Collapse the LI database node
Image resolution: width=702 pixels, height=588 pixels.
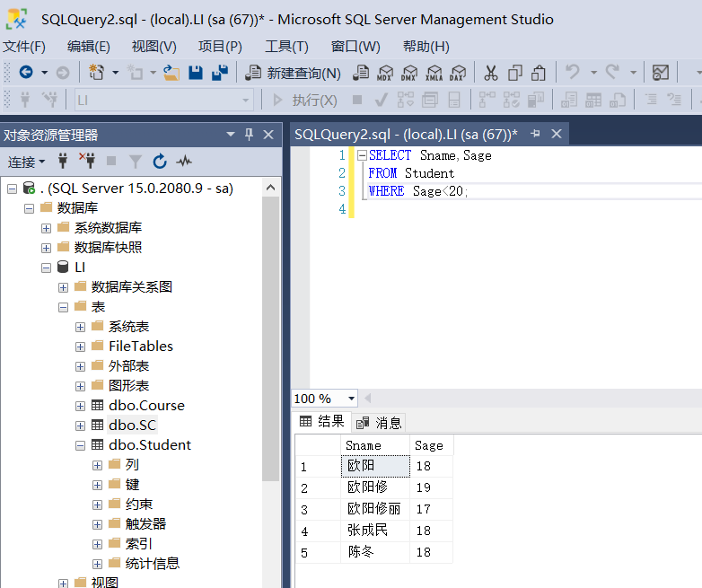[46, 268]
